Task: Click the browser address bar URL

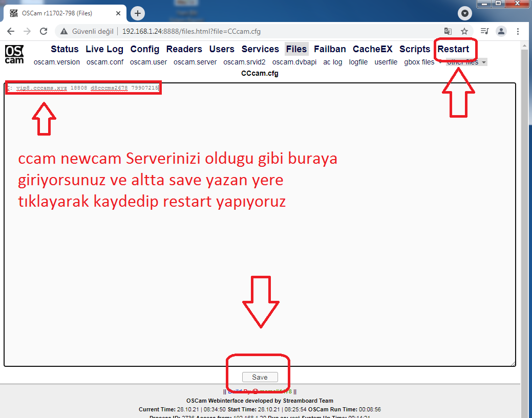Action: point(191,32)
